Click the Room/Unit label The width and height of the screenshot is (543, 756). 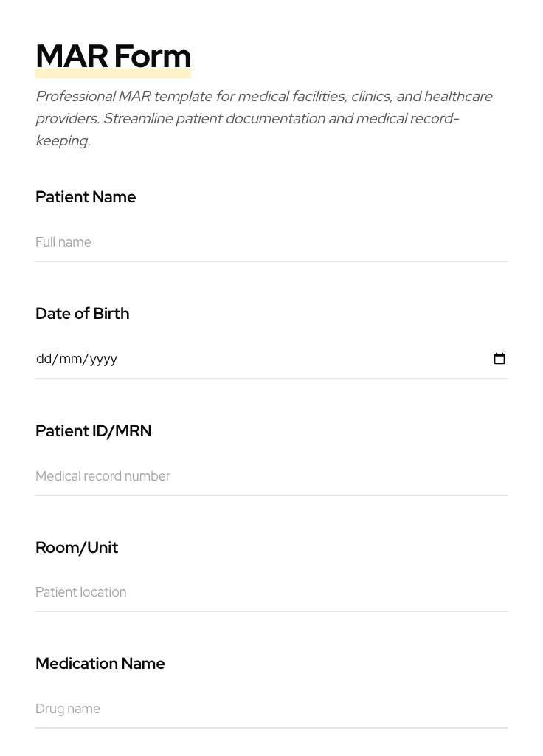[77, 548]
